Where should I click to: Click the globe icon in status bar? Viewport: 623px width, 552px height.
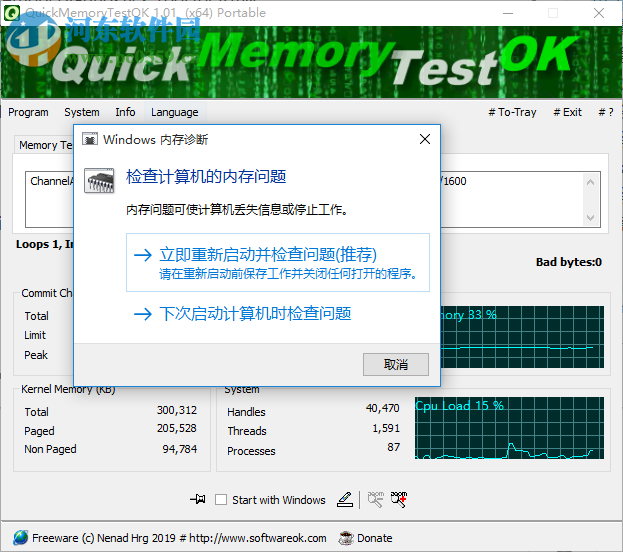coord(20,538)
